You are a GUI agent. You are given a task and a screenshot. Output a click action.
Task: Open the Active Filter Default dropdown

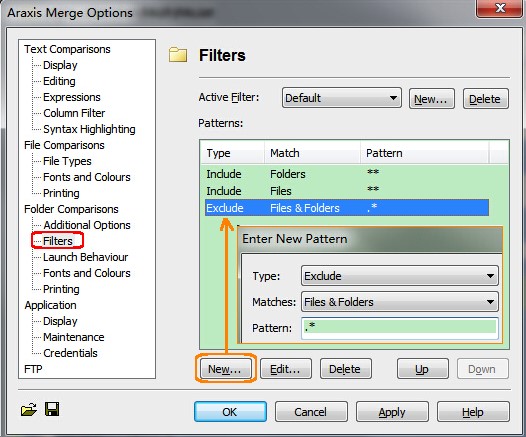341,98
